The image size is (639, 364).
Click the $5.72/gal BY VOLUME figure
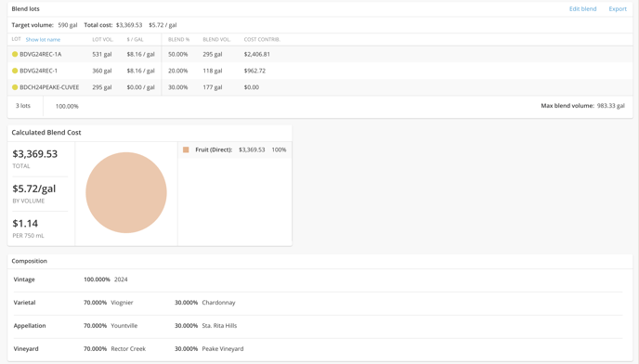point(34,188)
